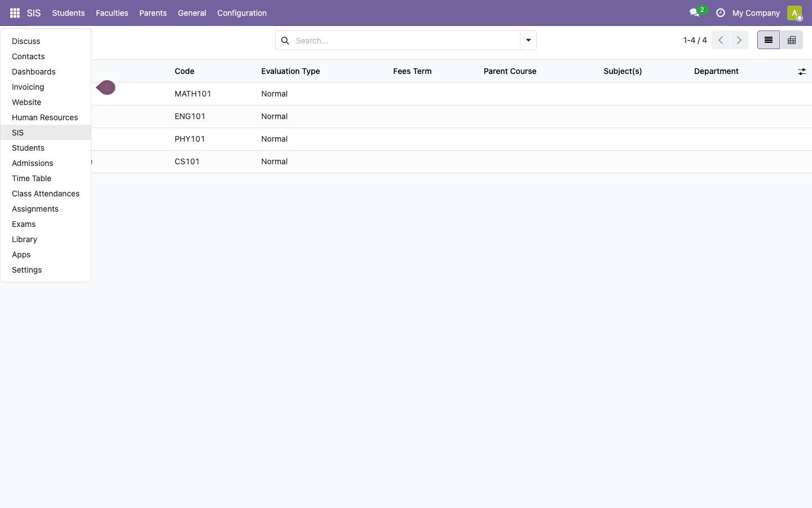Image resolution: width=812 pixels, height=508 pixels.
Task: Expand the search filter dropdown arrow
Action: 528,41
